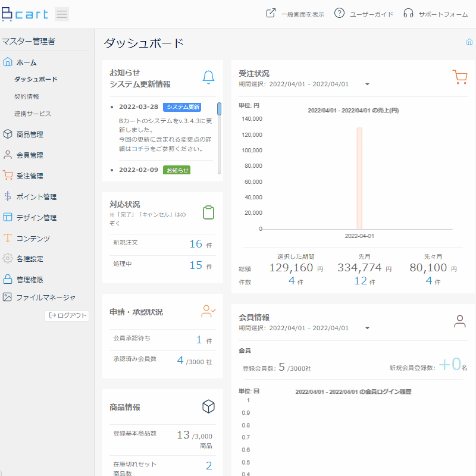
Task: Open the サポートフォーム link
Action: (x=443, y=14)
